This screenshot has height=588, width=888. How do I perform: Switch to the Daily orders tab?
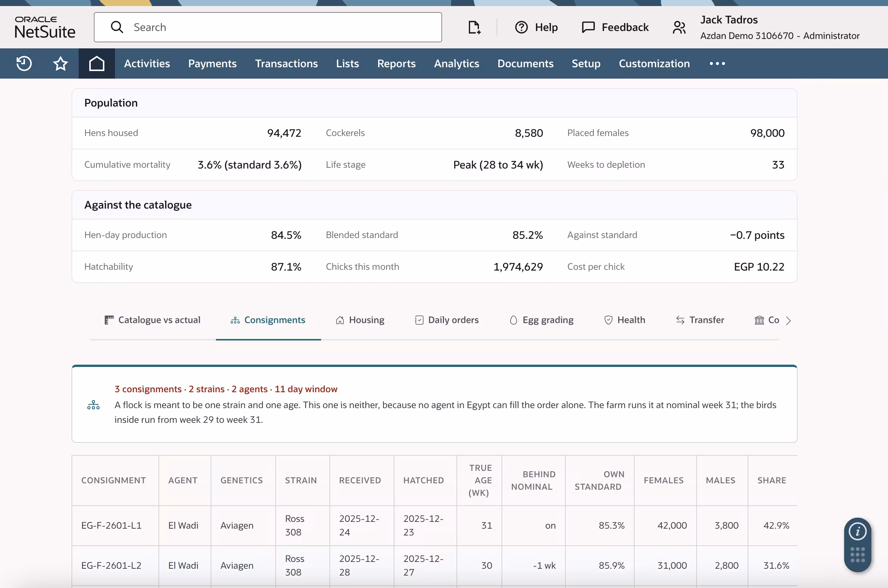pos(447,320)
